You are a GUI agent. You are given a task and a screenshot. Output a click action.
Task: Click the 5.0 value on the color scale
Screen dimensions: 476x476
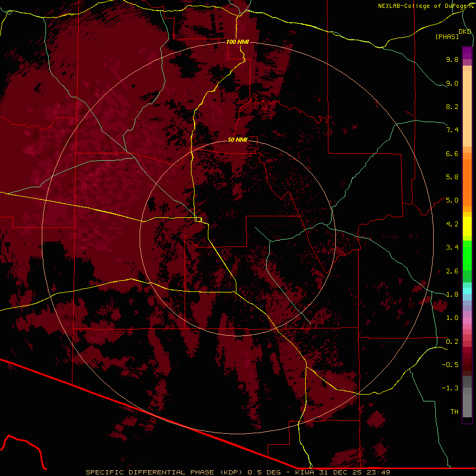click(x=452, y=200)
